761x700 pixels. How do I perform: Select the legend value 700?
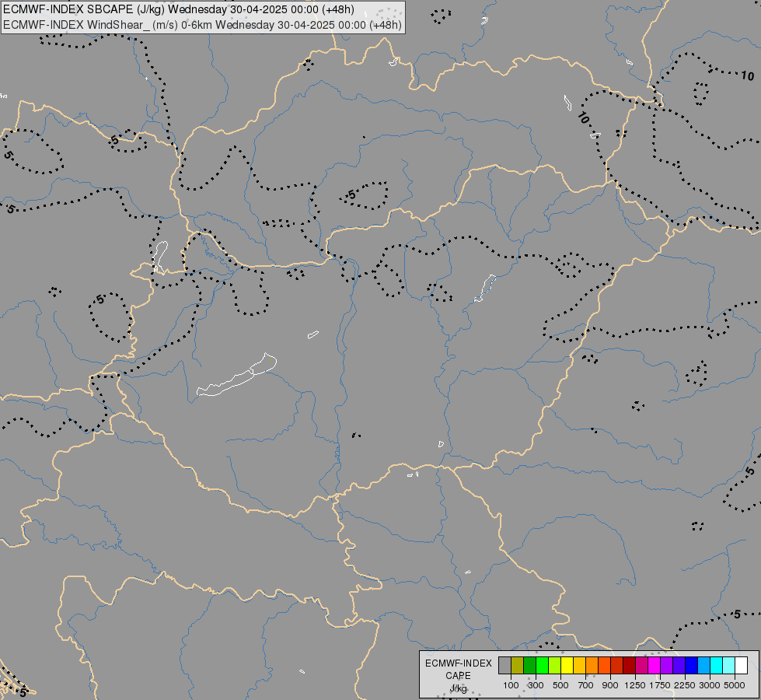586,685
